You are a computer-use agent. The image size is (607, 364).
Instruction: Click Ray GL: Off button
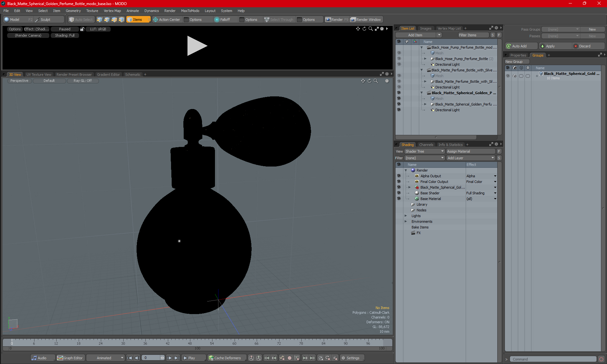coord(83,81)
